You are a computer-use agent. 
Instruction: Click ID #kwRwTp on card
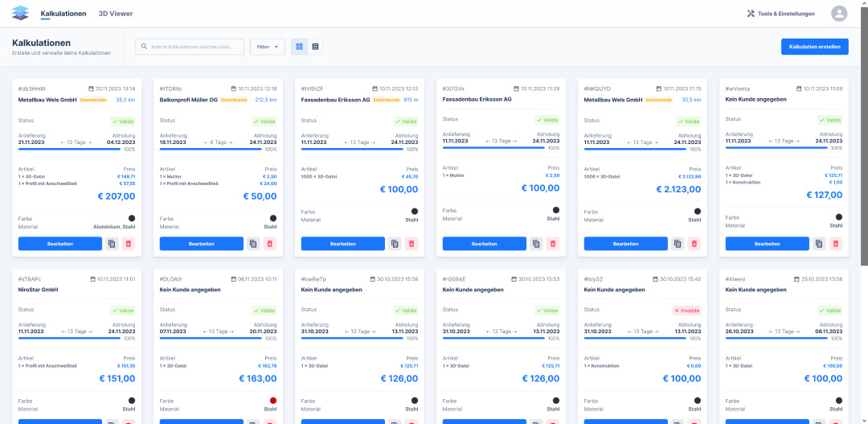click(x=314, y=279)
